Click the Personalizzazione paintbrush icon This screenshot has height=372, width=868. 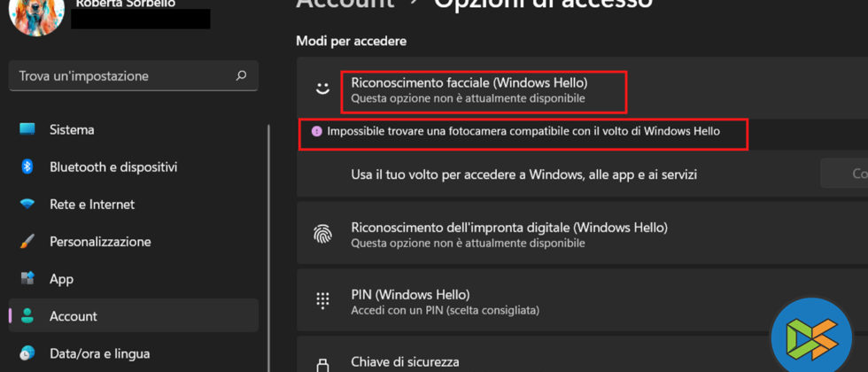(x=27, y=242)
